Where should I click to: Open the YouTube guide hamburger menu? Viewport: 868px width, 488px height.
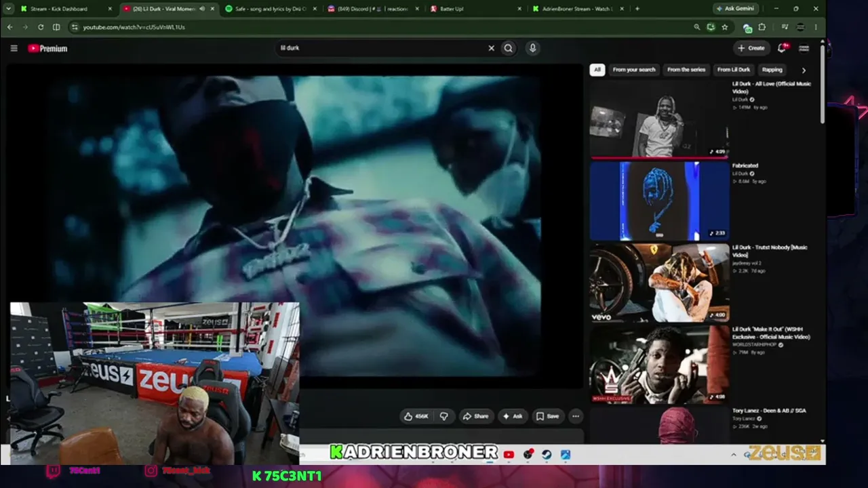(x=14, y=48)
